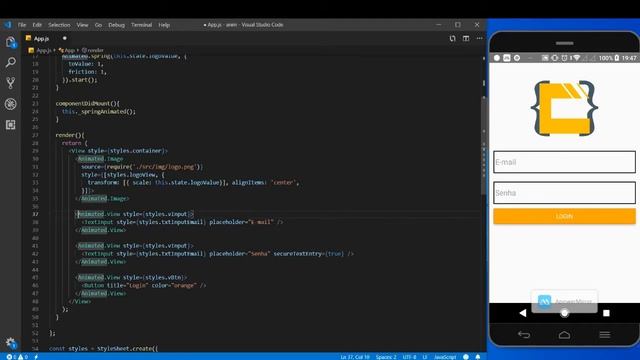Click the componentDidMount line
The height and width of the screenshot is (360, 640).
87,103
